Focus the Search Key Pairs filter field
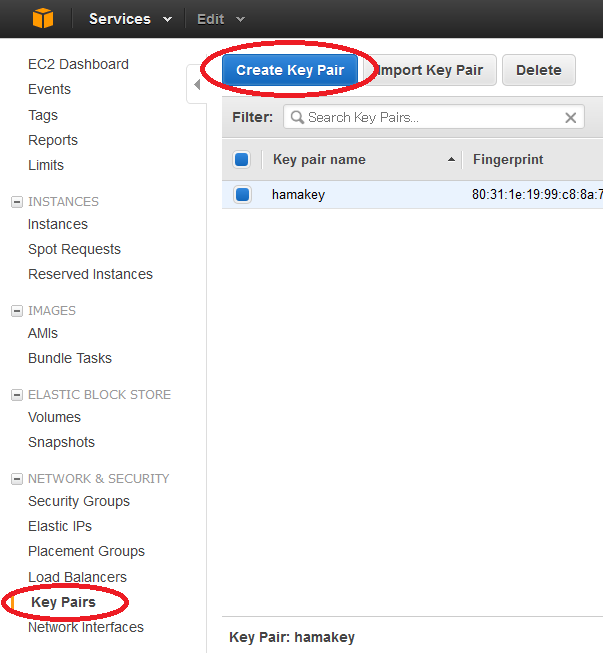The width and height of the screenshot is (603, 653). coord(434,117)
